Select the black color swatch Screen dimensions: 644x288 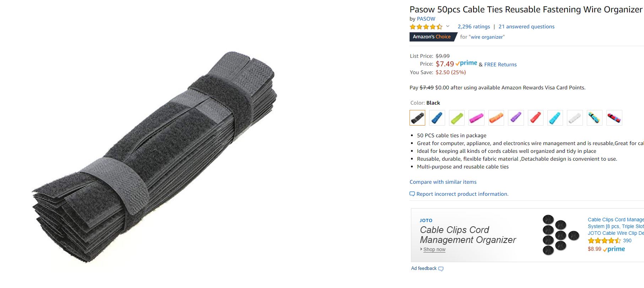[417, 118]
